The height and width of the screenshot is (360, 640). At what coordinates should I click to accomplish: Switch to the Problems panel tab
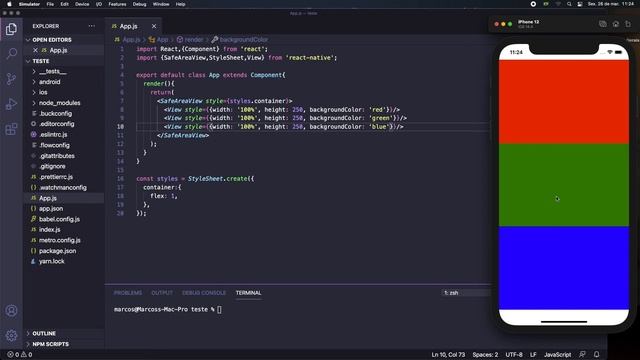[x=128, y=293]
